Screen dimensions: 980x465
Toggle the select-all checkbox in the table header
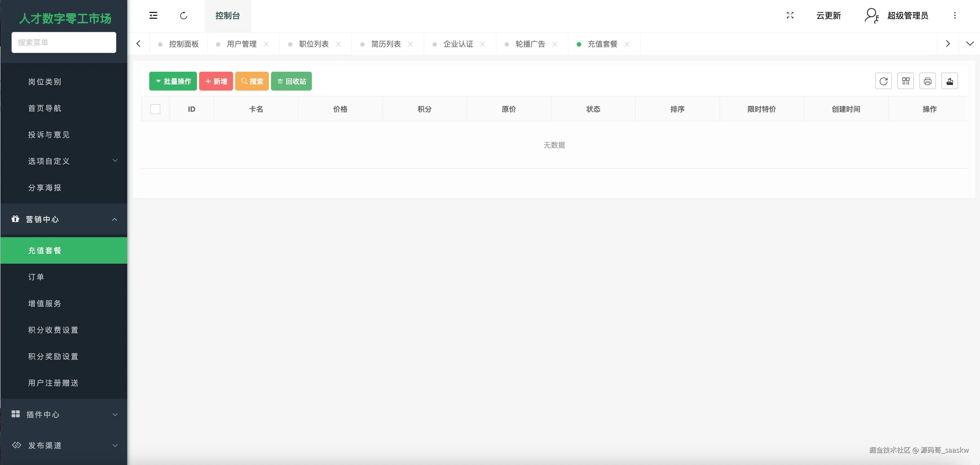[x=155, y=109]
